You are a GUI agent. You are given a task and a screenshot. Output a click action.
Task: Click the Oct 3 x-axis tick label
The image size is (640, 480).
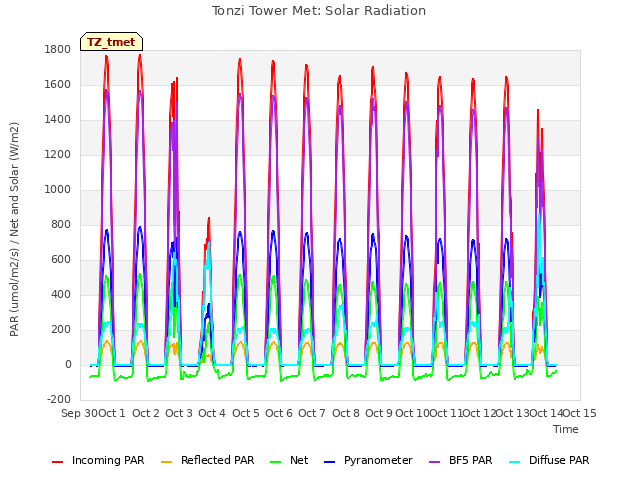tap(179, 413)
